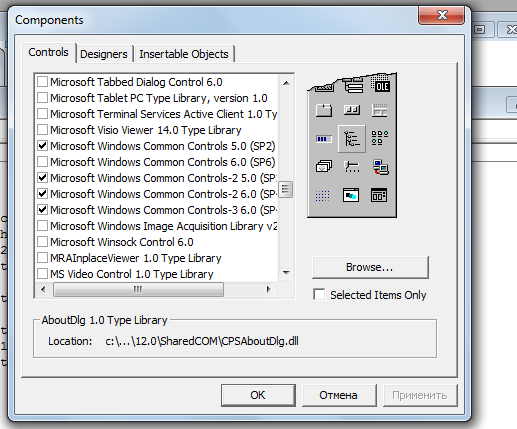Viewport: 517px width, 429px height.
Task: Check MRAInplaceViewer 1.0 Type Library
Action: [42, 258]
